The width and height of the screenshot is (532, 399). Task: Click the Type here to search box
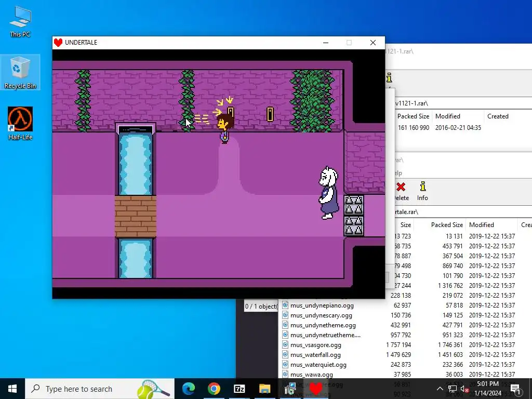pos(100,389)
